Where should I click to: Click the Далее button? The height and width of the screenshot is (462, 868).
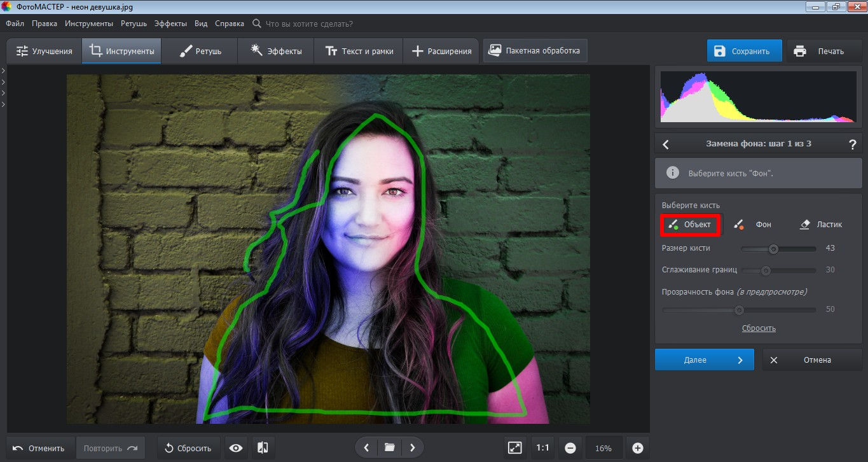tap(704, 360)
